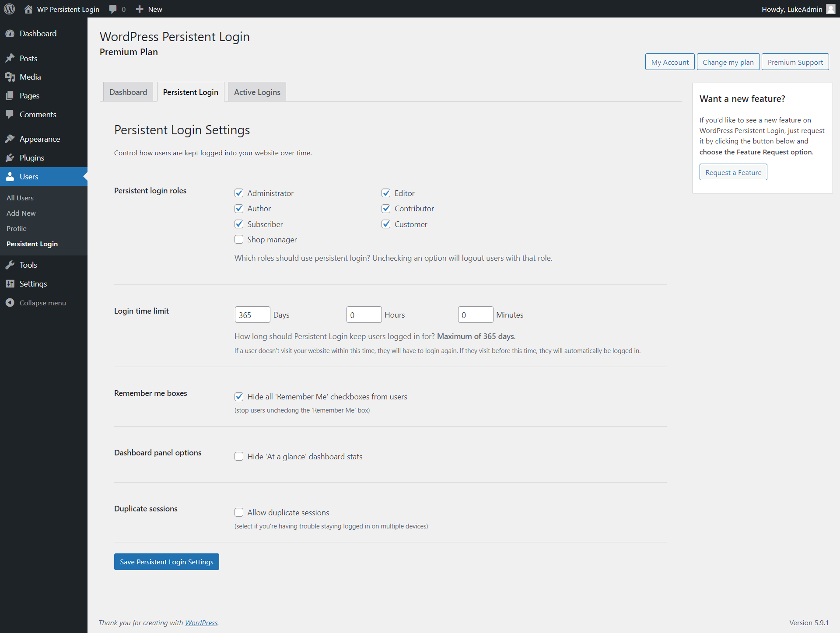Click the Settings sliders icon

[x=10, y=284]
